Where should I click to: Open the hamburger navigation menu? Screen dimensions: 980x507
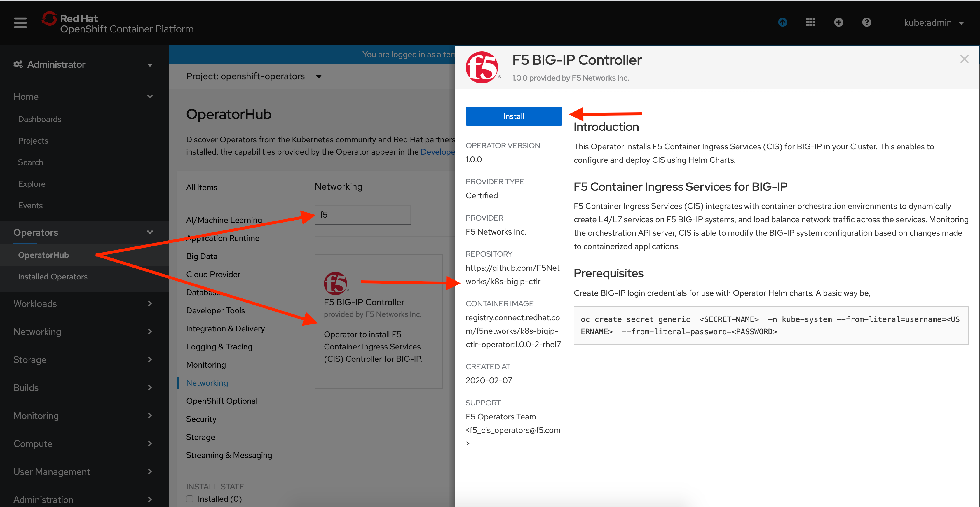tap(20, 23)
